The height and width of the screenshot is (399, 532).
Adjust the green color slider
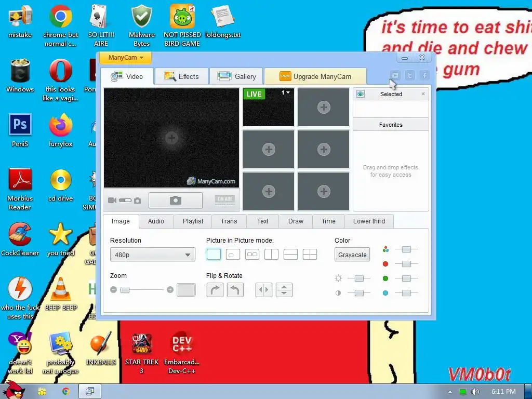click(406, 278)
